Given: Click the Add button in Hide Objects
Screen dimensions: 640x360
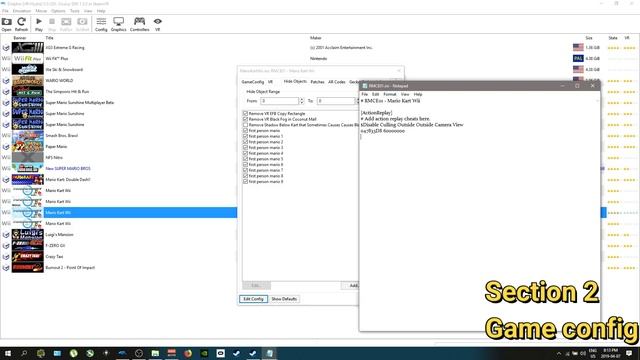Looking at the screenshot, I should click(x=350, y=286).
